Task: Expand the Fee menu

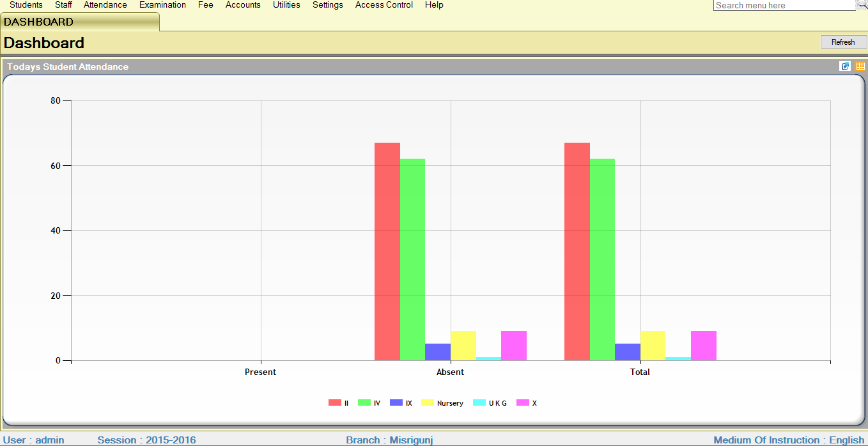Action: (206, 5)
